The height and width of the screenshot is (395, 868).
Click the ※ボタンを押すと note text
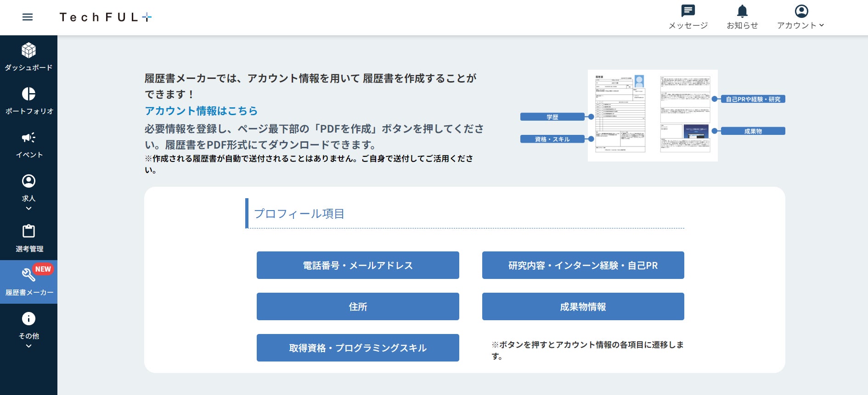click(x=587, y=350)
